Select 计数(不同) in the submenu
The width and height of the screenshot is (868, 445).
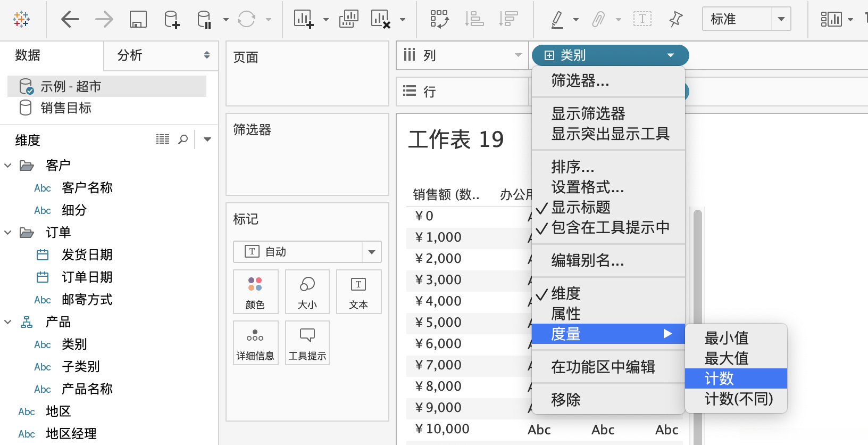coord(736,399)
